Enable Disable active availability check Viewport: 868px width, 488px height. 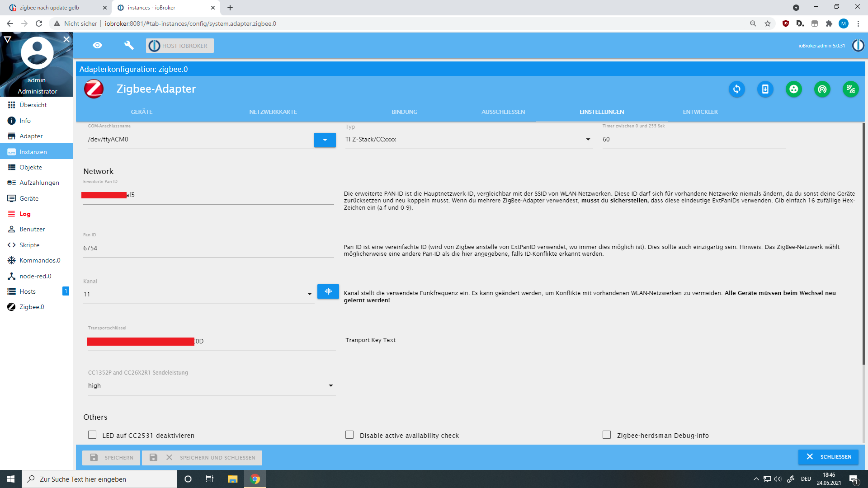click(x=349, y=435)
